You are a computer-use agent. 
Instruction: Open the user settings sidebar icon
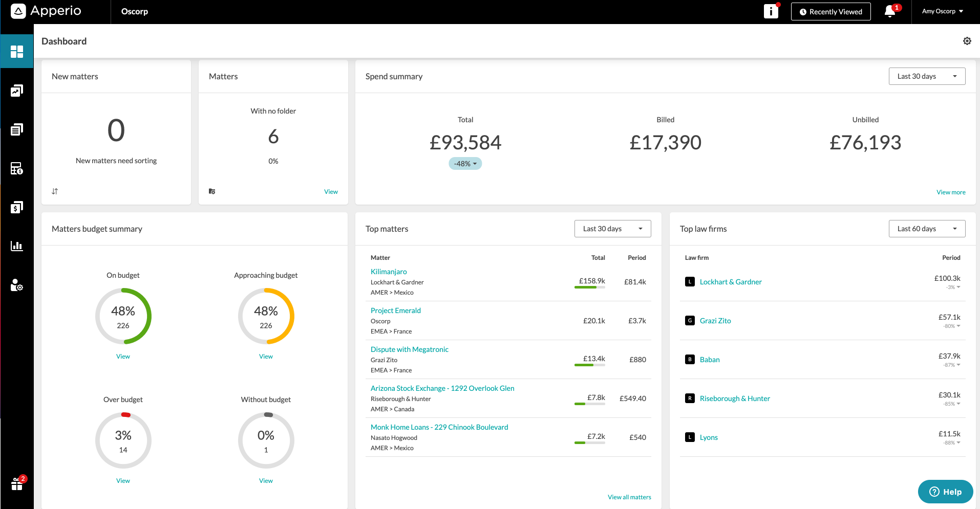pyautogui.click(x=17, y=285)
